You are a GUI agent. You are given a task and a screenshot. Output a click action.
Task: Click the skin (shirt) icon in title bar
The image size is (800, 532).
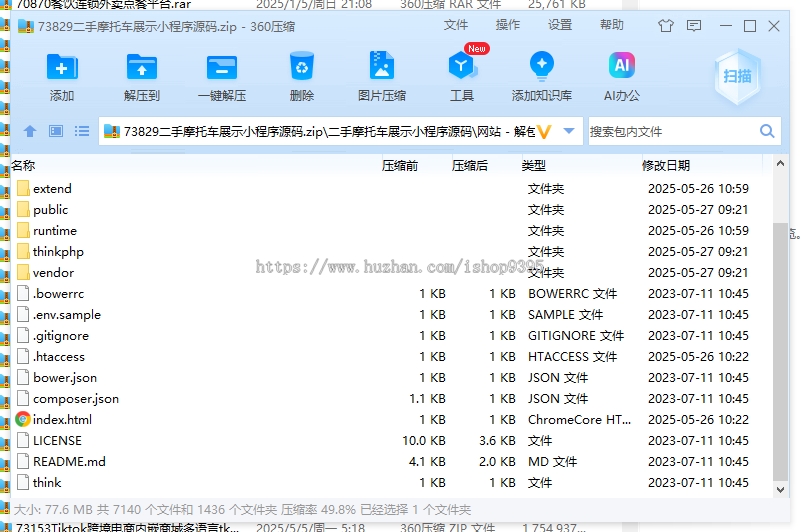[665, 26]
